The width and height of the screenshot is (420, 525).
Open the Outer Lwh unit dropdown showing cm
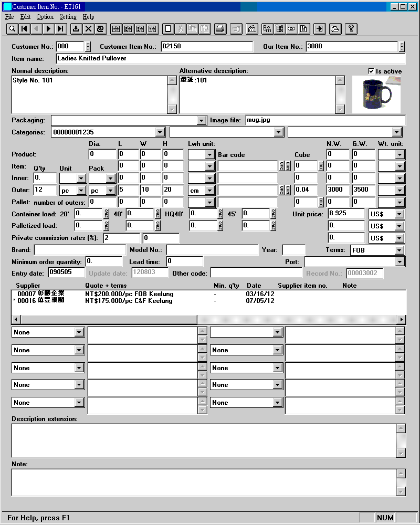(x=210, y=191)
